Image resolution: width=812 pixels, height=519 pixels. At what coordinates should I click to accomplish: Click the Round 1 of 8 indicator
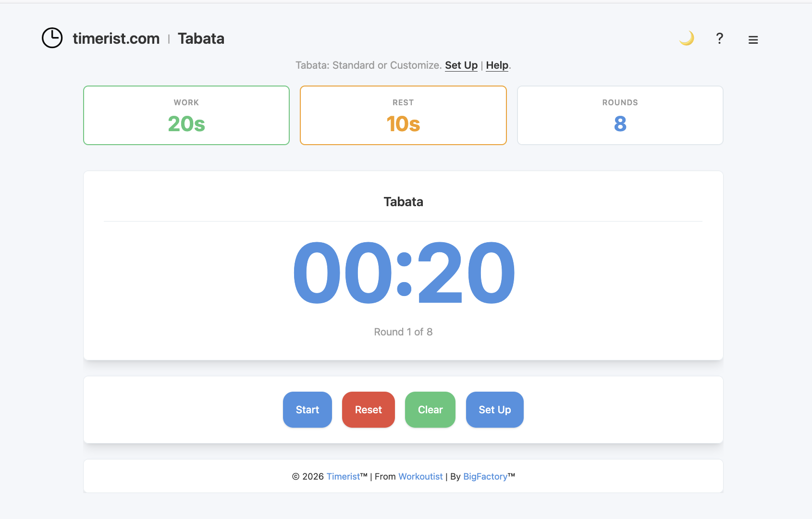(403, 332)
